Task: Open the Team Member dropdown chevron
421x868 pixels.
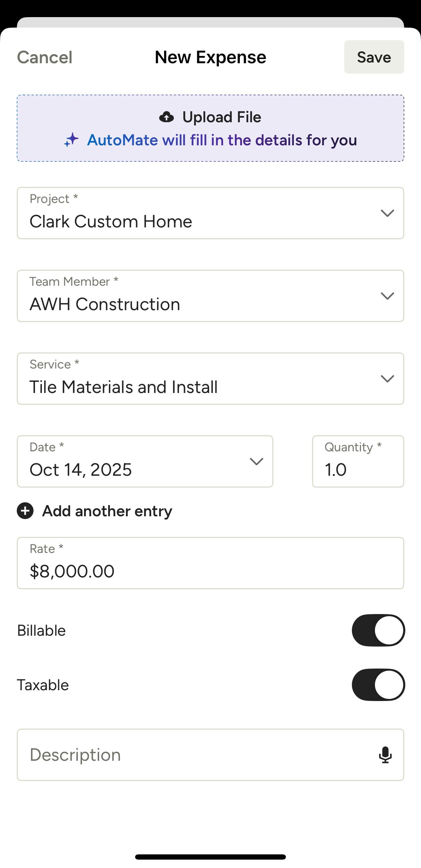Action: click(387, 296)
